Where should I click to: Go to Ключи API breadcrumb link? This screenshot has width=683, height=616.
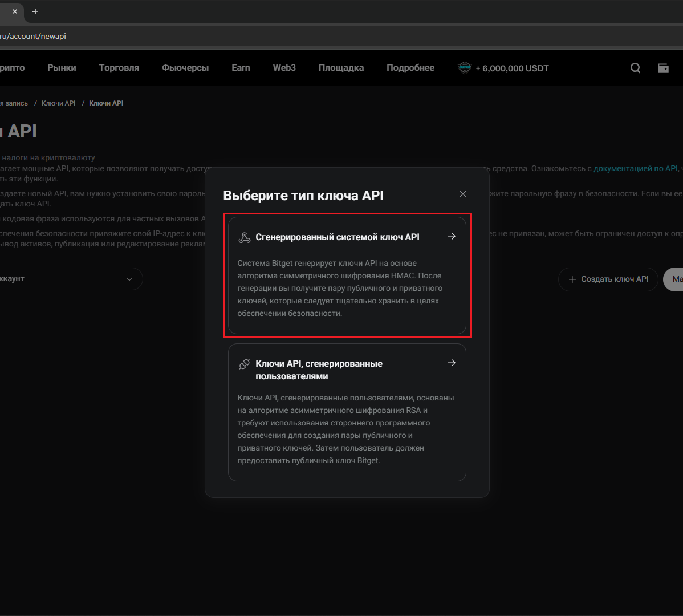58,103
